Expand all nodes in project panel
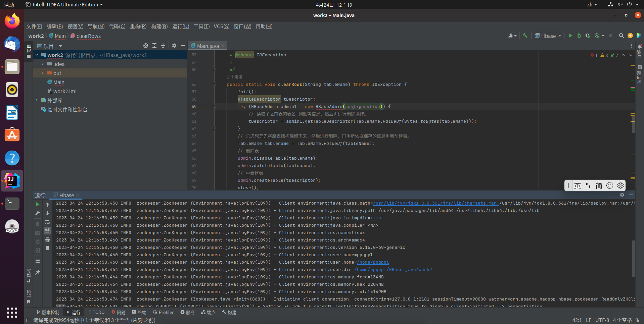644x324 pixels. click(x=154, y=46)
